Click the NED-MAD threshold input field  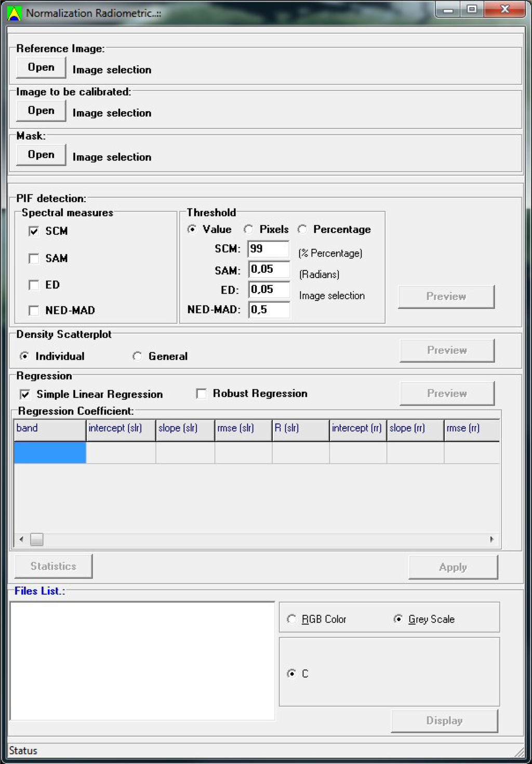pos(269,310)
